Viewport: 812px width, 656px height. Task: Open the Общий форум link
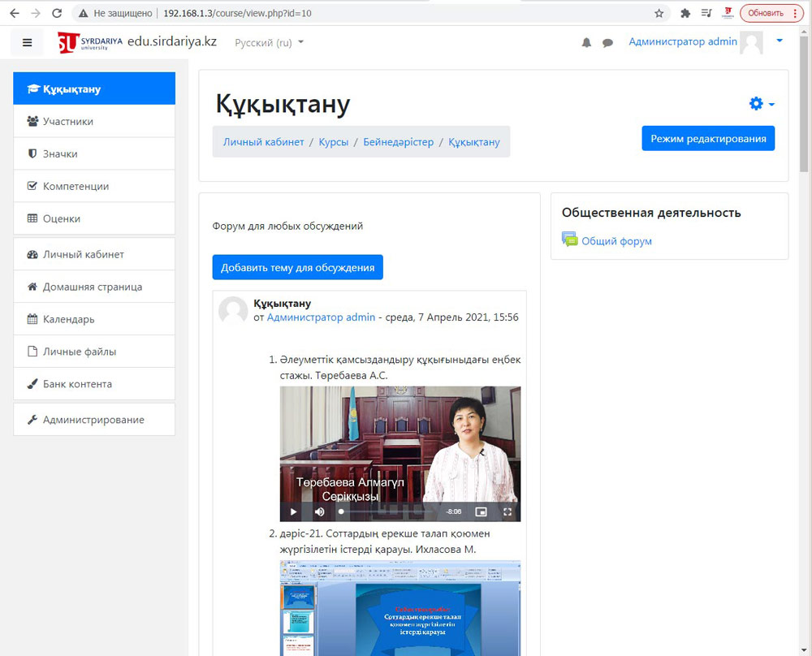coord(616,241)
